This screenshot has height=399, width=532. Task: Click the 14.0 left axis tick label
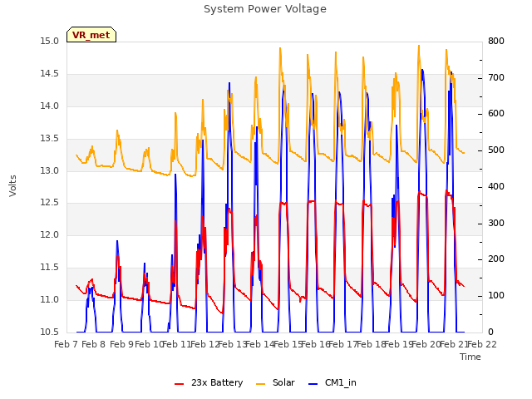tap(50, 106)
